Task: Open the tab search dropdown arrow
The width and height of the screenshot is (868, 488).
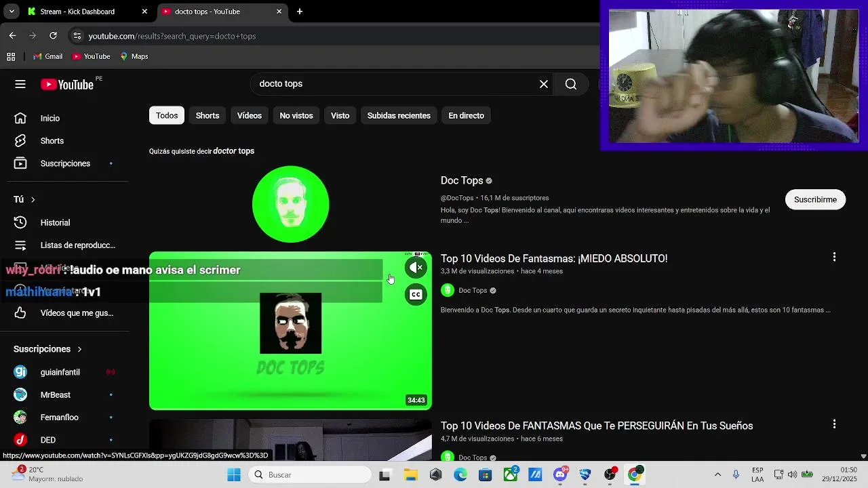Action: pyautogui.click(x=12, y=12)
